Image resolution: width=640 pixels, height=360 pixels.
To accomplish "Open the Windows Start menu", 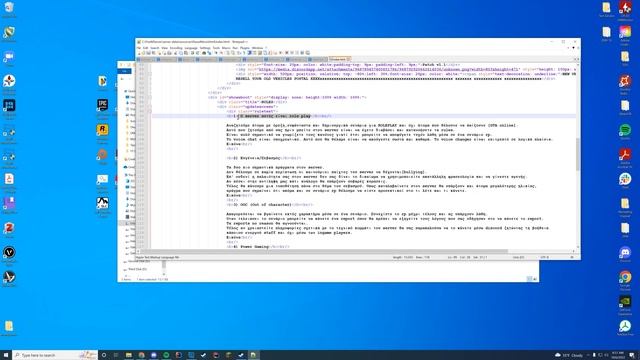I will tap(6, 355).
